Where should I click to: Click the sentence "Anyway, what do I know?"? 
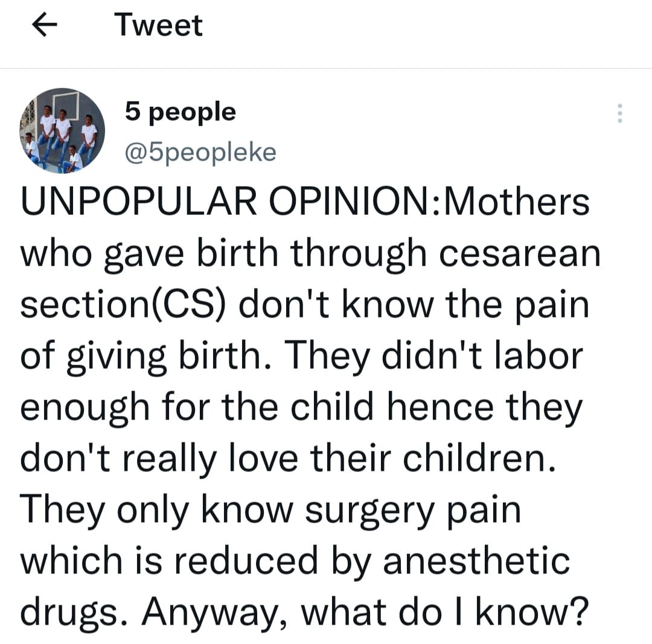click(365, 613)
